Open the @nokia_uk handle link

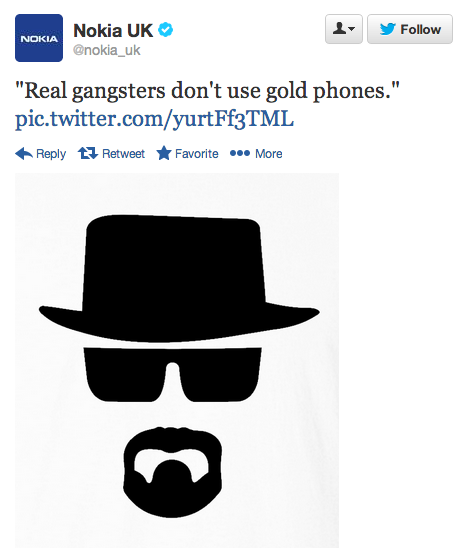point(107,50)
